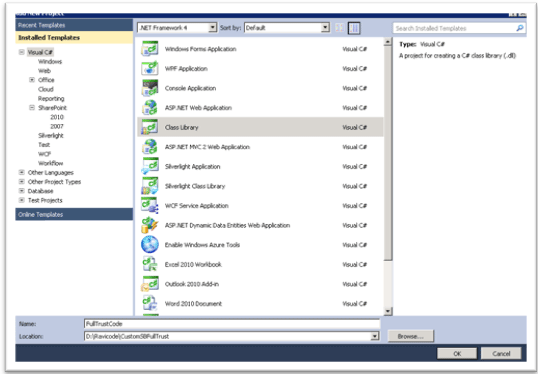Click the WPF Application template icon
This screenshot has width=538, height=374.
click(150, 68)
